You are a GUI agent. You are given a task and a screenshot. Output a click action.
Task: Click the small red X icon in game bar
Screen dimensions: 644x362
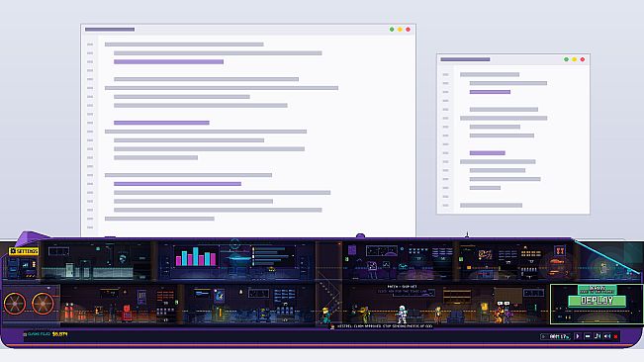click(615, 336)
